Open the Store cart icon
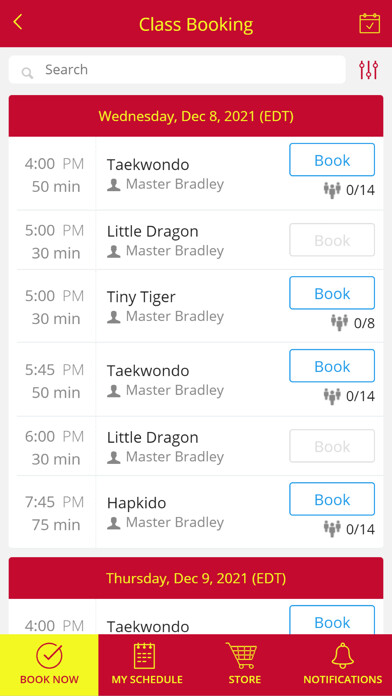 coord(243,655)
